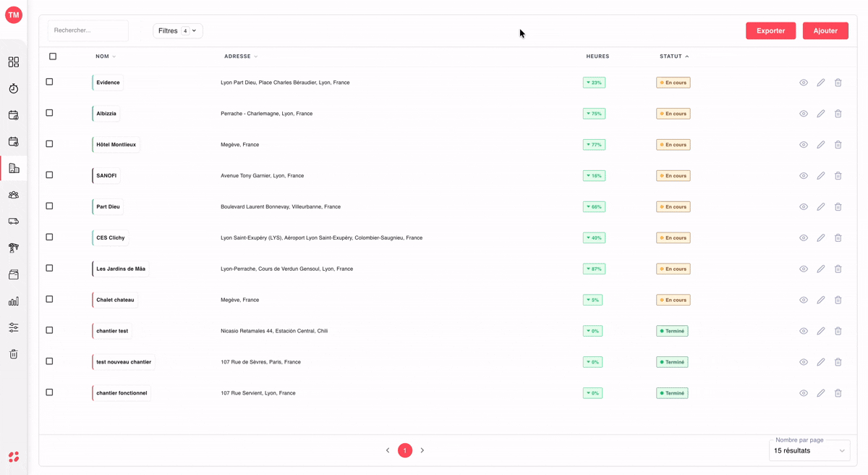
Task: Go to next page arrow
Action: point(422,450)
